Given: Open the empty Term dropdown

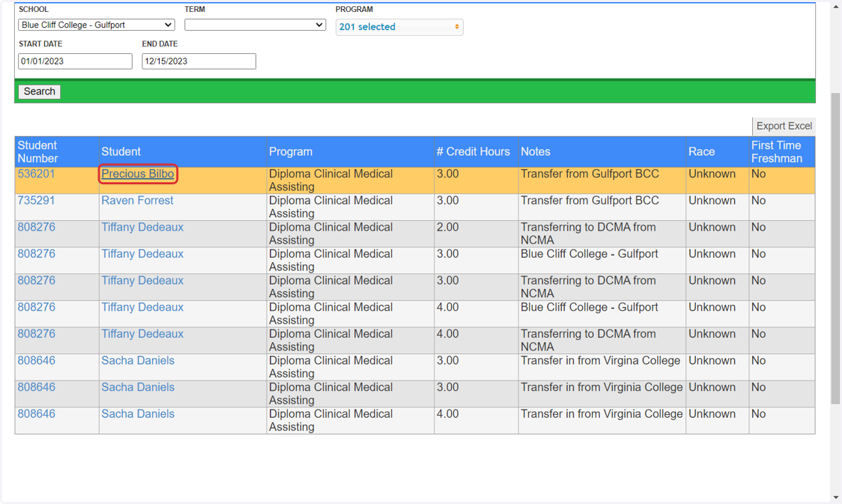Looking at the screenshot, I should coord(255,25).
